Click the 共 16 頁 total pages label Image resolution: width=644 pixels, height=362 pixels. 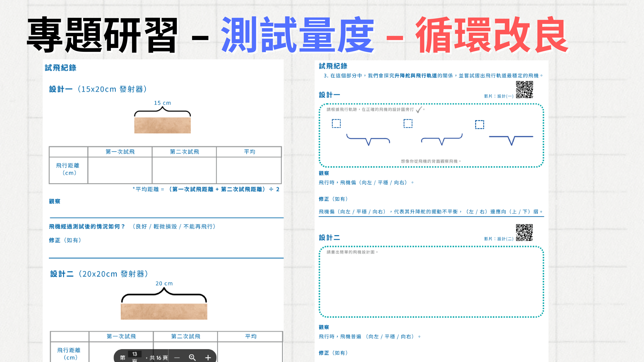tap(158, 358)
